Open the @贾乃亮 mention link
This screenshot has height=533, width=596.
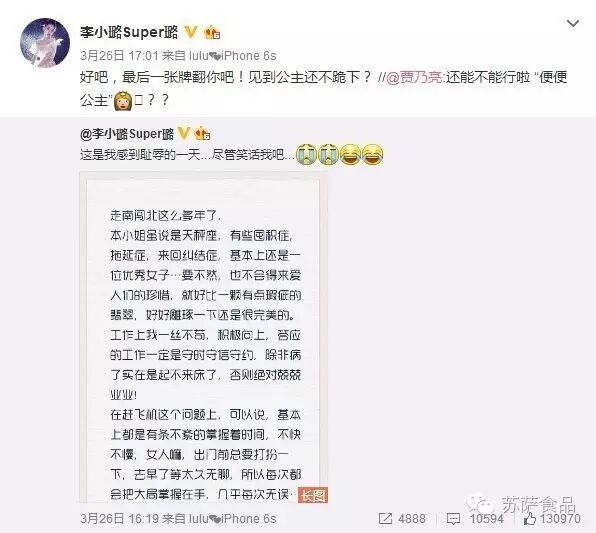click(x=414, y=78)
